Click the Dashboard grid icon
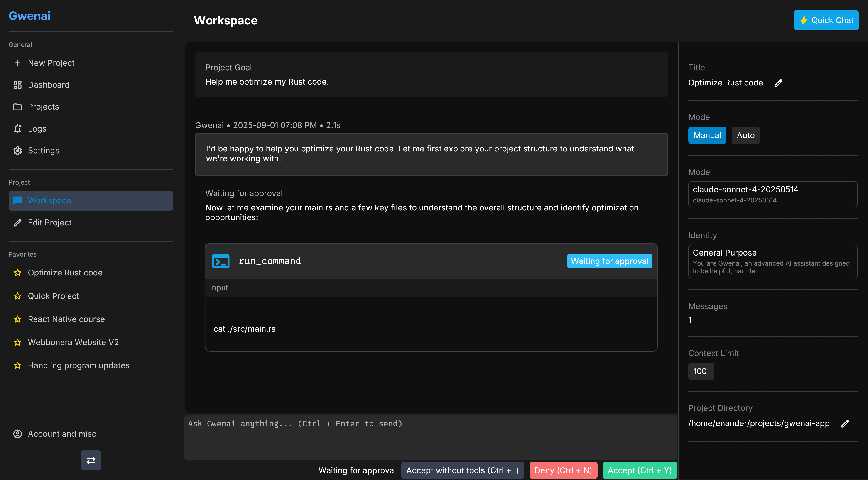868x480 pixels. pos(17,85)
